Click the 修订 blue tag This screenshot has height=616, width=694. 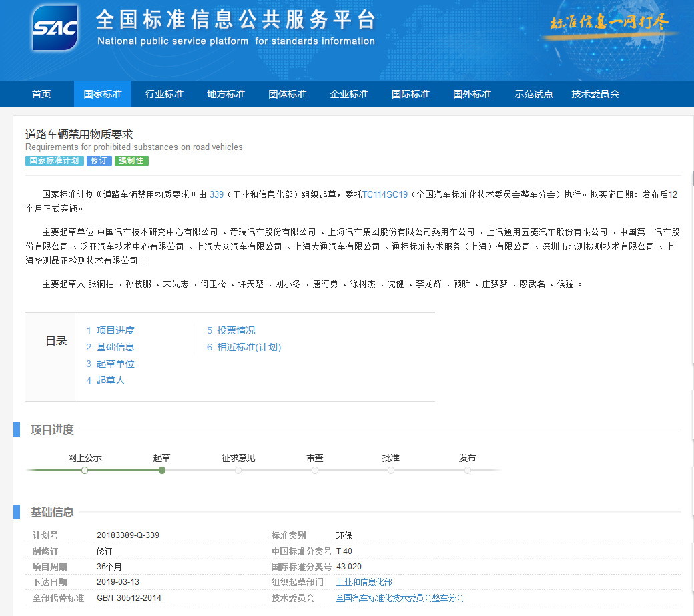point(99,160)
